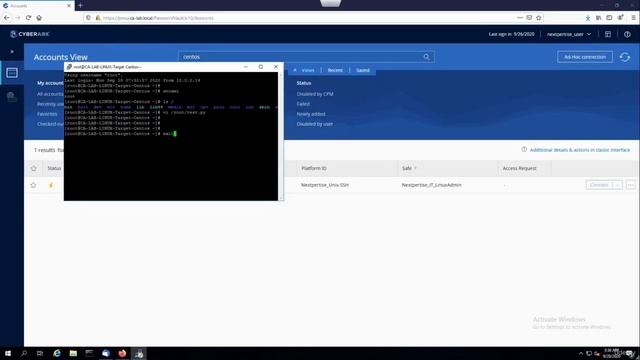
Task: Click the Nextpertise_Unix SSH platform cell
Action: (x=325, y=185)
